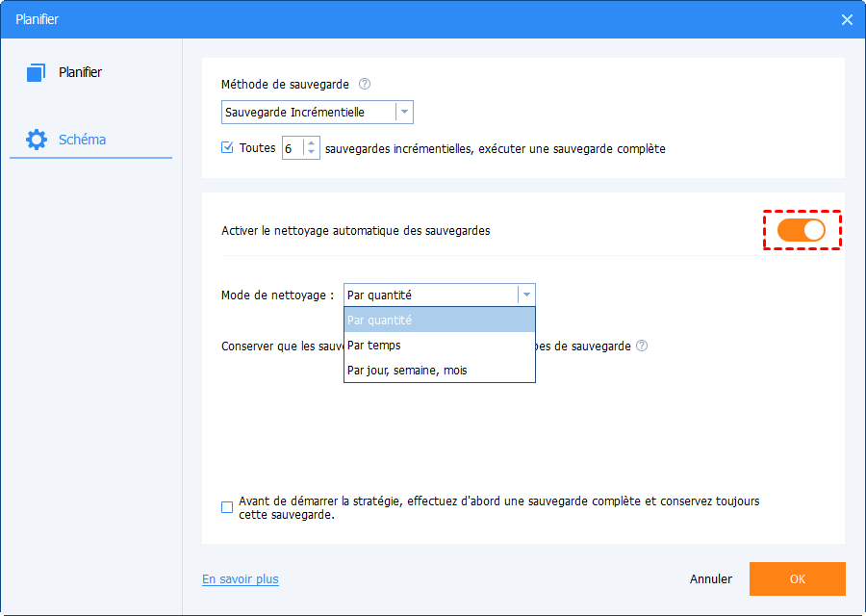Collapse the Mode de nettoyage dropdown arrow
Image resolution: width=866 pixels, height=616 pixels.
click(526, 295)
